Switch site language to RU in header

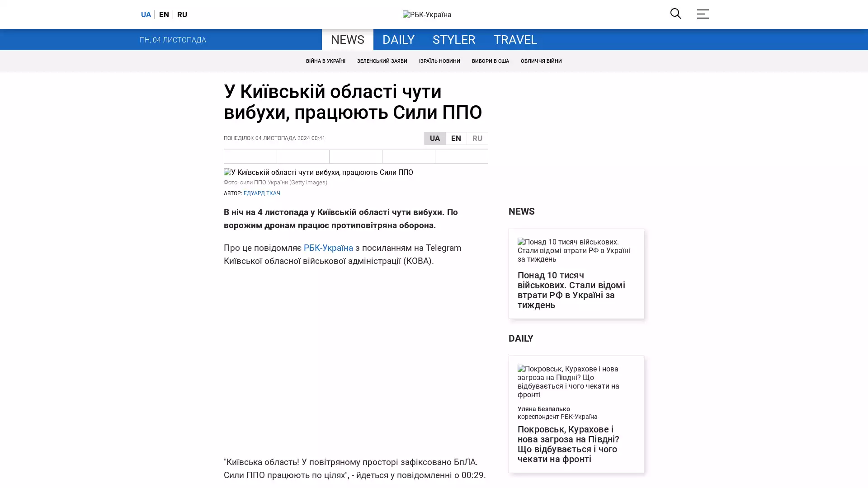click(182, 14)
